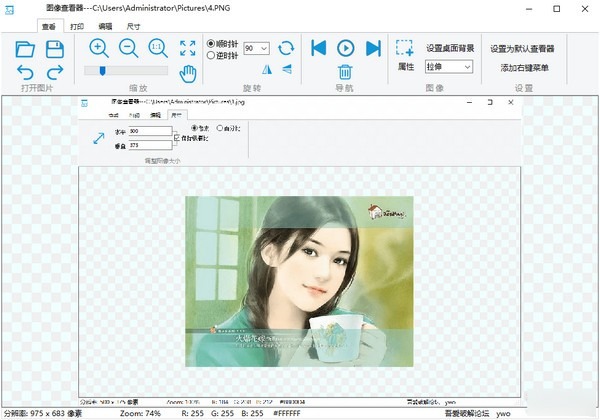Select 逆时针 counterclockwise rotation option
The width and height of the screenshot is (600, 420).
(222, 55)
